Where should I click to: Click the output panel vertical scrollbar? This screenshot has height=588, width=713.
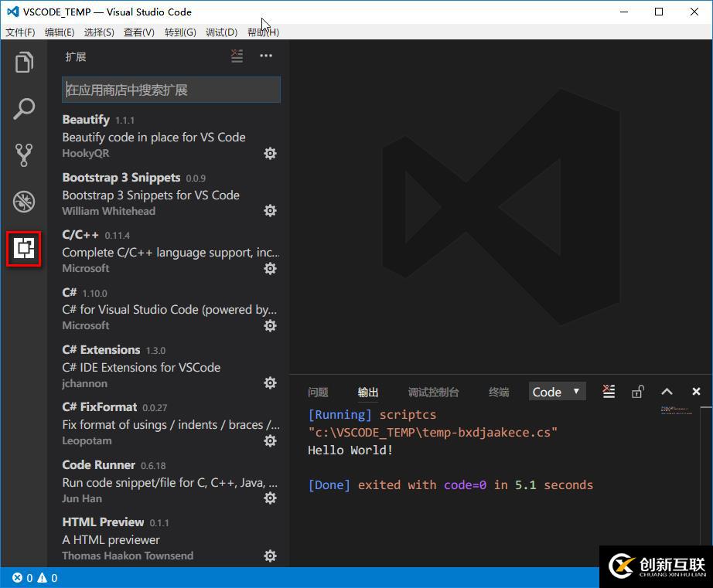(706, 475)
